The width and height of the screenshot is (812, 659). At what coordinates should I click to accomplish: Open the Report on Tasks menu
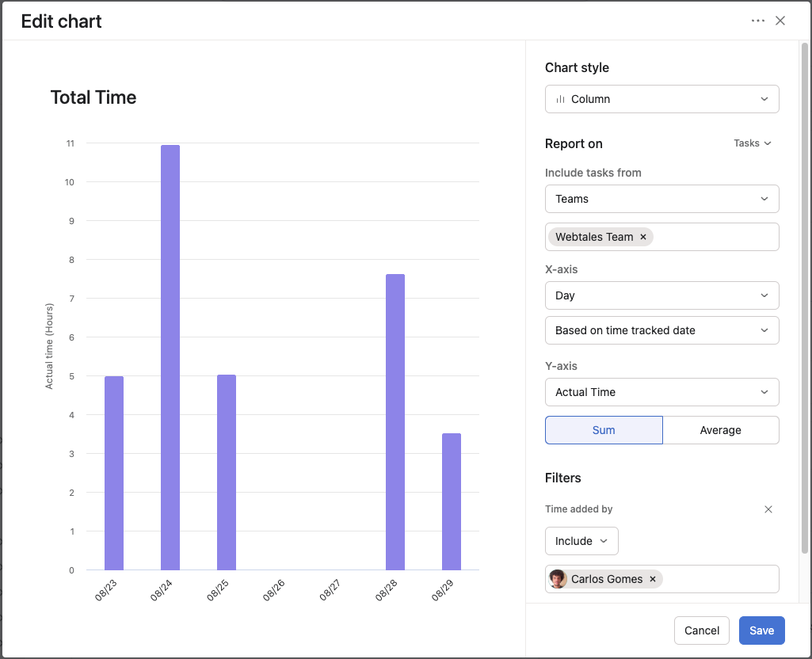point(752,143)
